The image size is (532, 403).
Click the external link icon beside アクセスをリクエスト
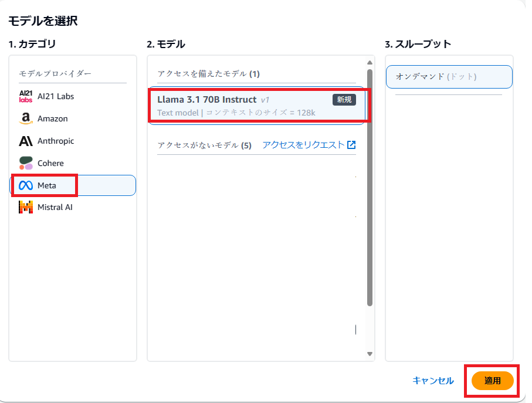pyautogui.click(x=351, y=145)
